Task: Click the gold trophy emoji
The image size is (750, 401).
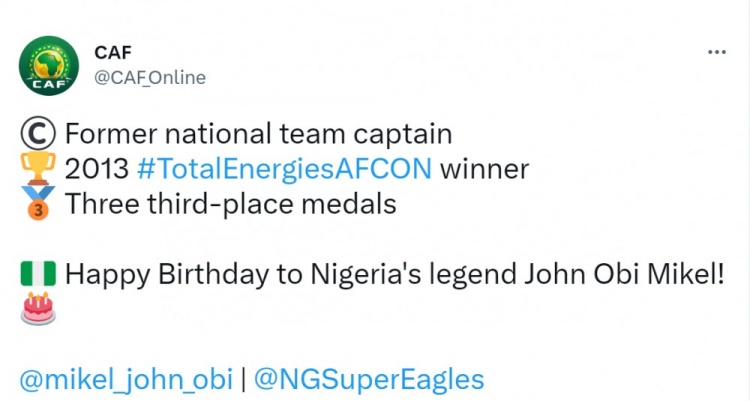Action: 38,168
